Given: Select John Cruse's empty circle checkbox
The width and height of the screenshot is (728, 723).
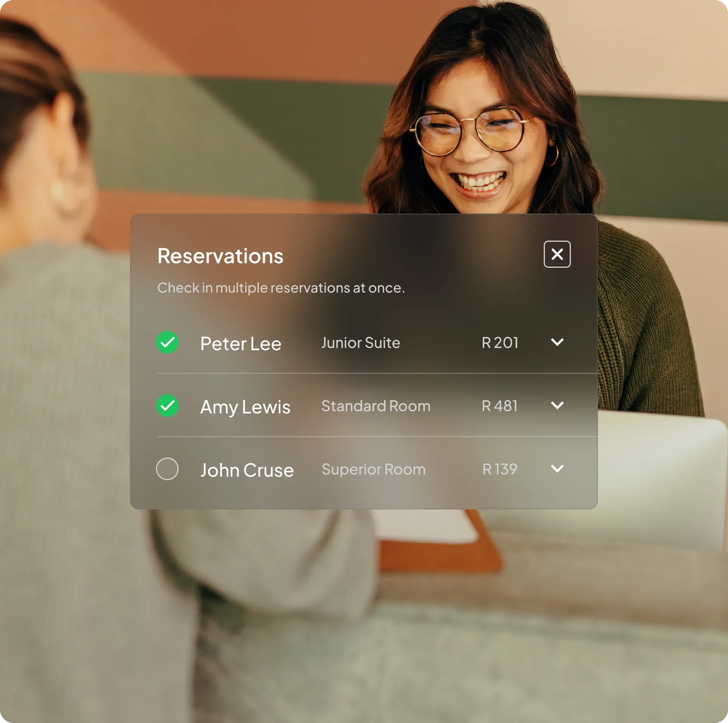Looking at the screenshot, I should pyautogui.click(x=167, y=469).
